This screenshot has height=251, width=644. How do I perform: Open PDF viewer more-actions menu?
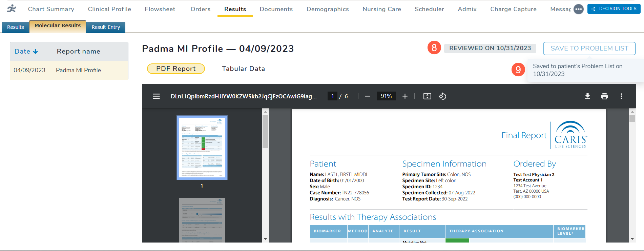621,96
